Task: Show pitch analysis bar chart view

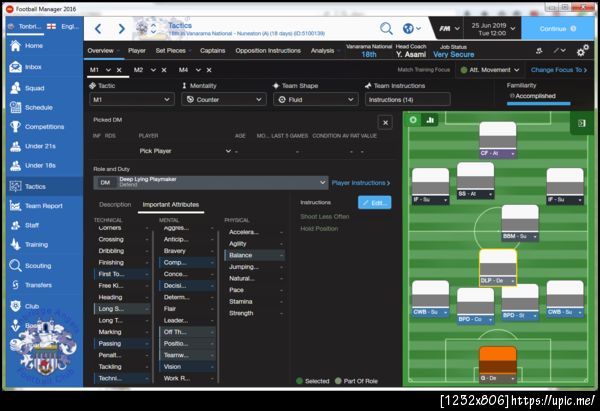Action: [x=430, y=120]
